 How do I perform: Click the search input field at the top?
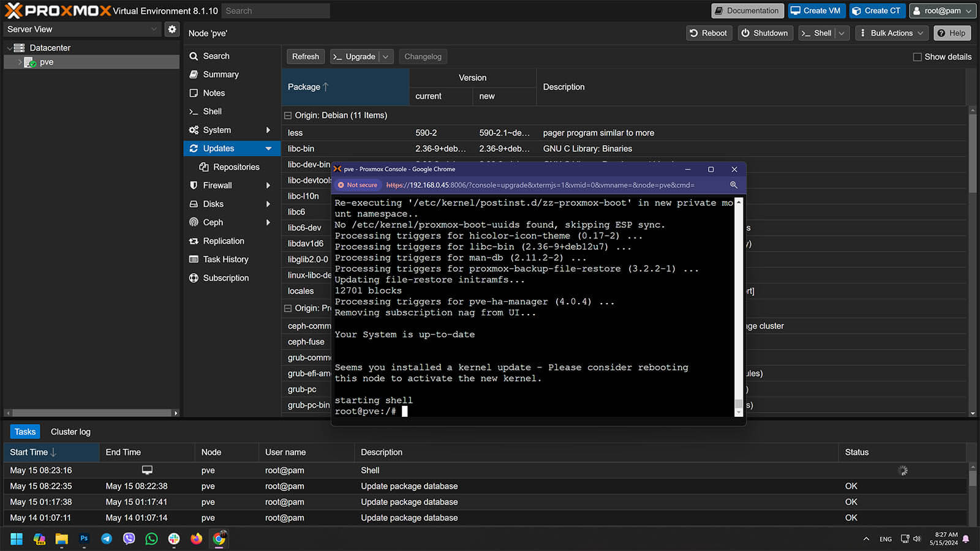[275, 10]
